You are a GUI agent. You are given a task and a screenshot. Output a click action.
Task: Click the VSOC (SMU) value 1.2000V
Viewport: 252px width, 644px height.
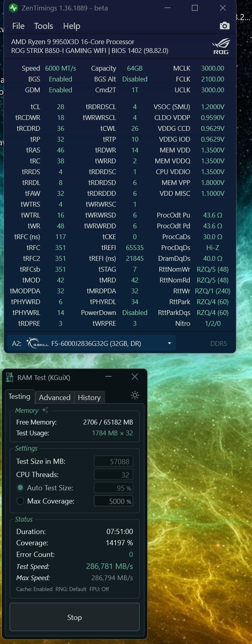tap(213, 107)
